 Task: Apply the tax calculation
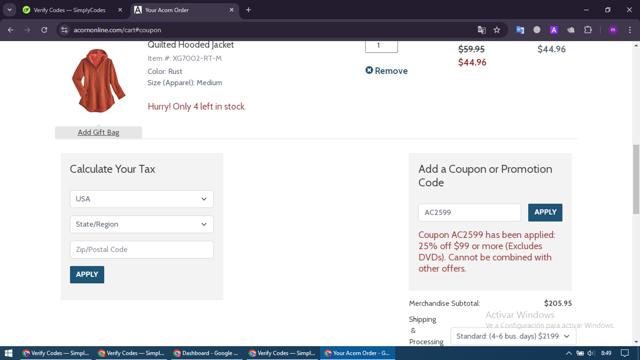coord(87,274)
